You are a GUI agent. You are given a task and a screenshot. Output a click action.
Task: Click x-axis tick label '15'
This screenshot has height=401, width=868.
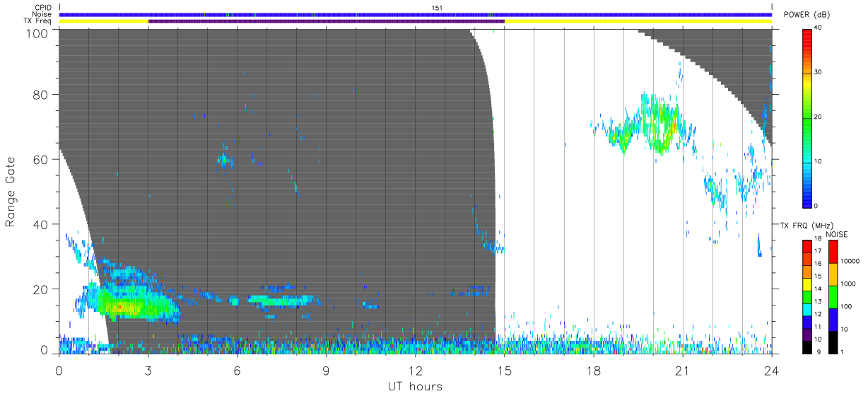pos(504,371)
